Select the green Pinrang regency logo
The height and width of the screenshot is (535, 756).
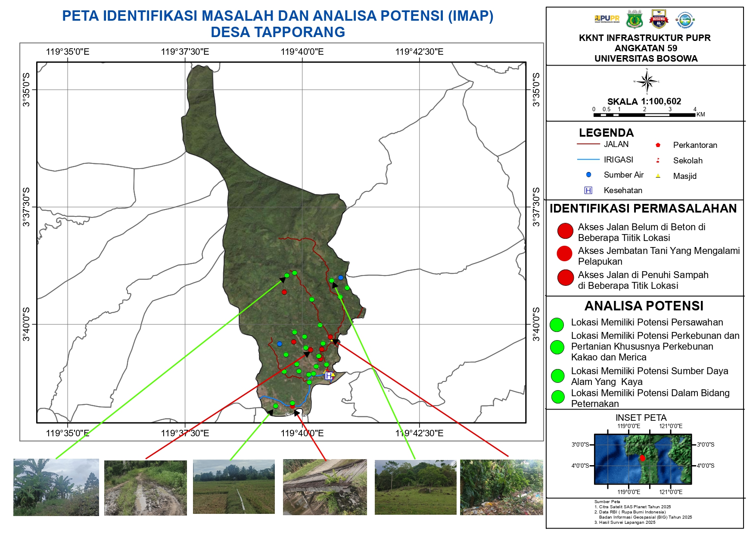[x=635, y=20]
